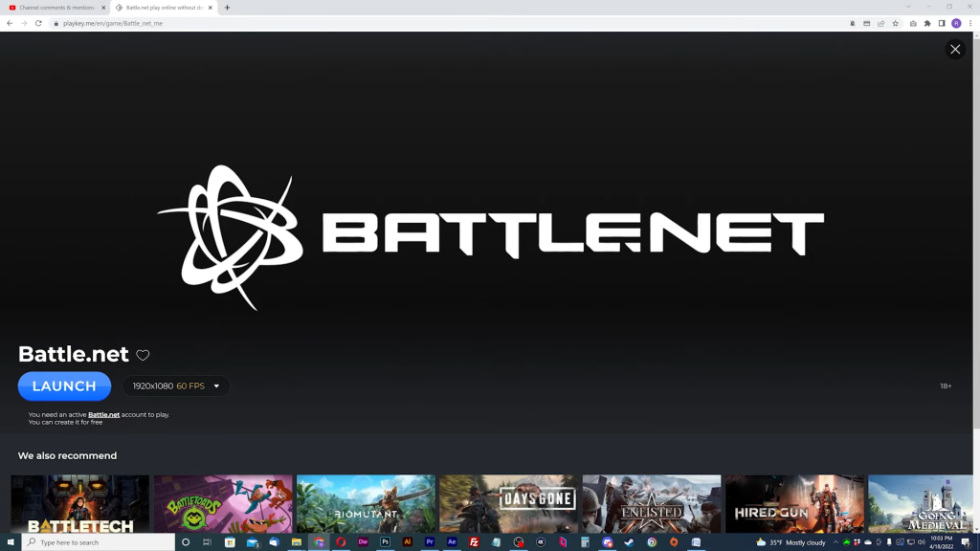Reload the current page
This screenshot has width=980, height=551.
point(38,23)
